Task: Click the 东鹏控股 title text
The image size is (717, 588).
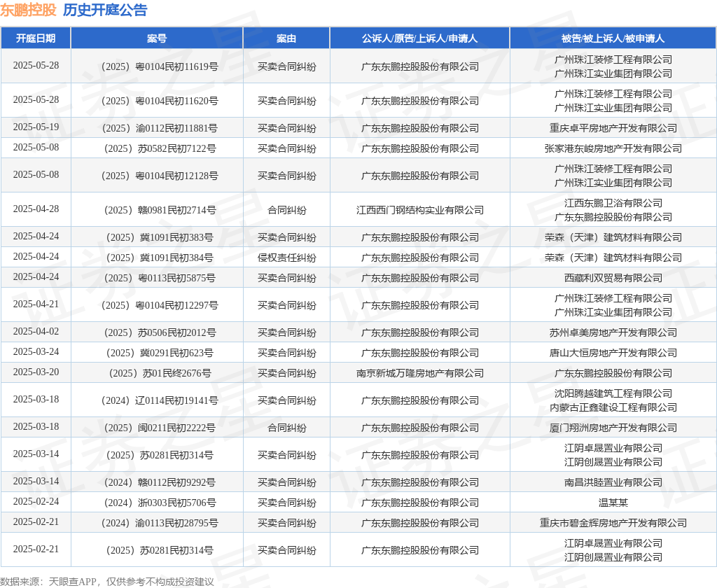Action: [x=28, y=10]
